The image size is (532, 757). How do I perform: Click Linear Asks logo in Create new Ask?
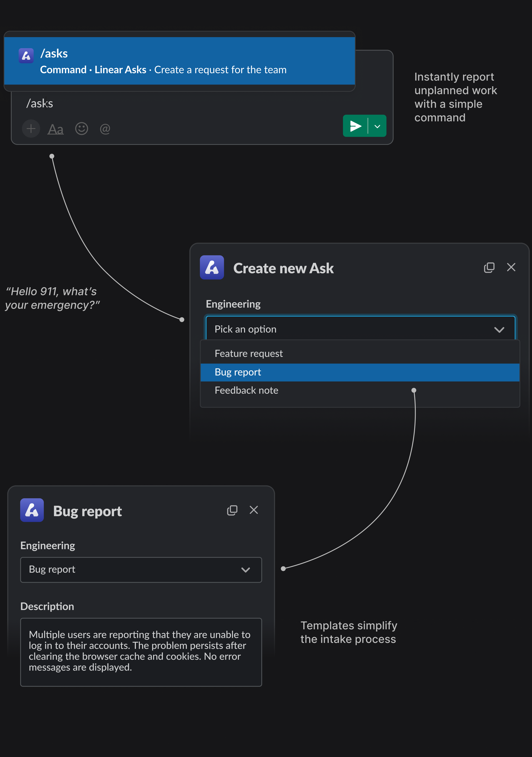(212, 267)
